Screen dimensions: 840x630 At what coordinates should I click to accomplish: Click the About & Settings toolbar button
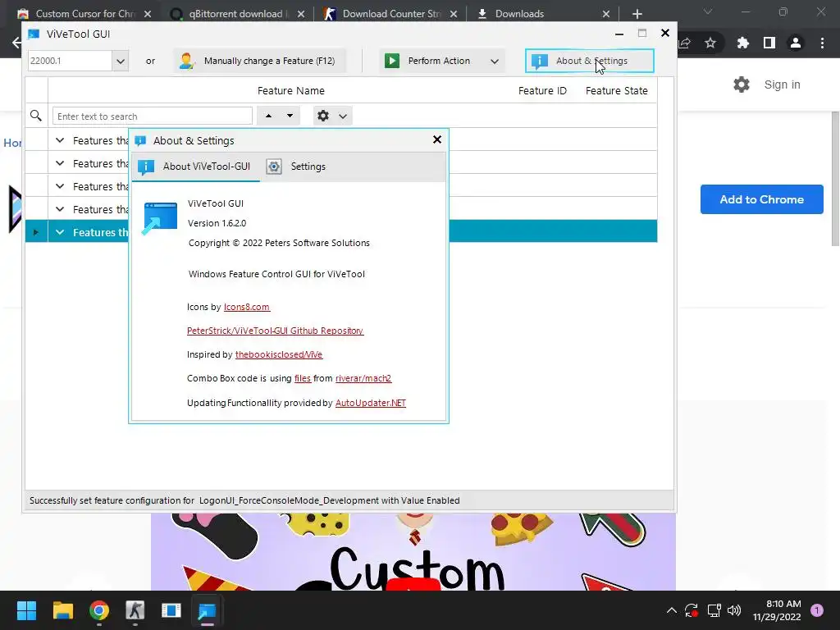pos(589,61)
